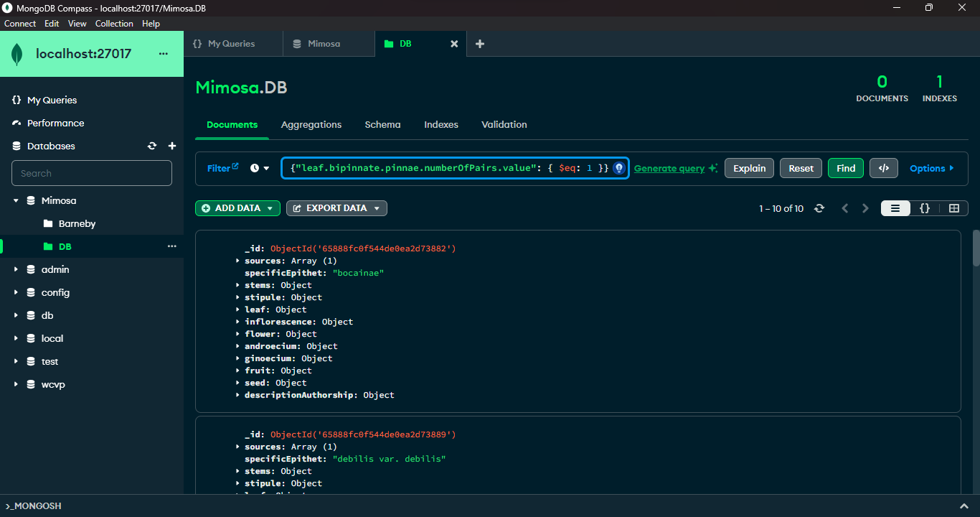Open the Connect menu
980x517 pixels.
(20, 24)
